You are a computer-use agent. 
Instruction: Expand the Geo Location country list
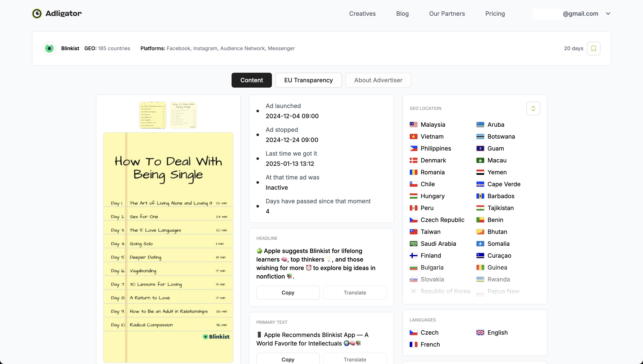pyautogui.click(x=533, y=108)
